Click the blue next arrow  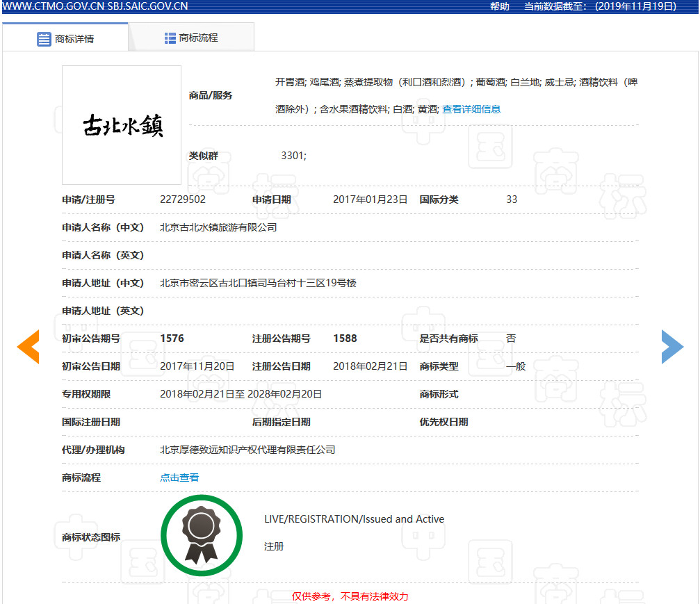(x=672, y=347)
